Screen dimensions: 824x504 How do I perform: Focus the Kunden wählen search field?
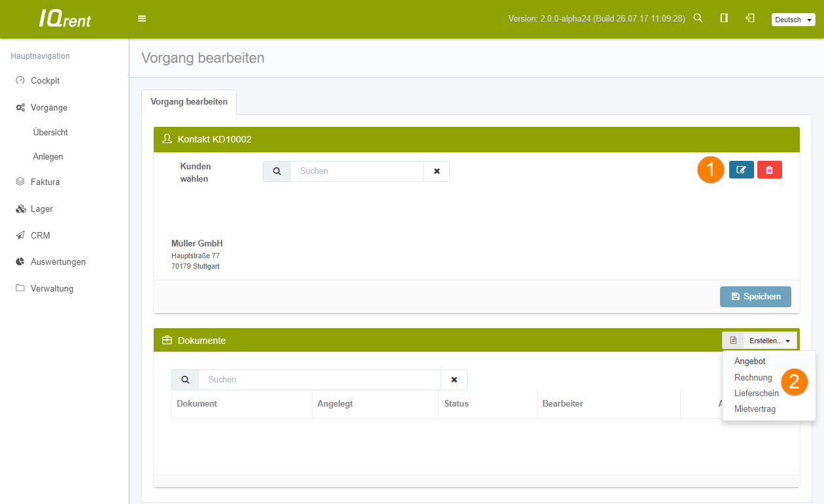click(357, 171)
